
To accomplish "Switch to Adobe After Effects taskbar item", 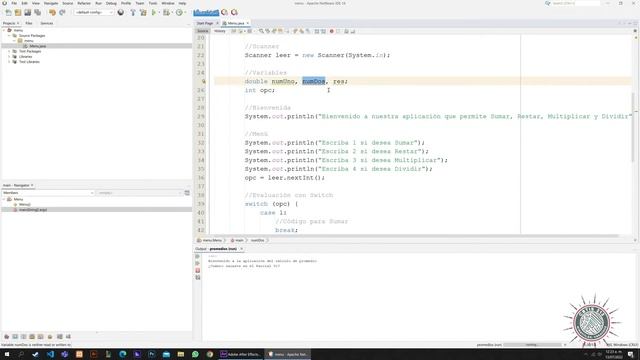I will pos(241,354).
